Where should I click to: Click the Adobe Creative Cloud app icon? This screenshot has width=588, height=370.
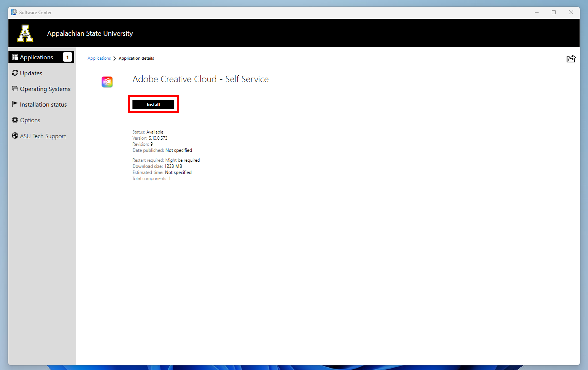click(x=107, y=82)
